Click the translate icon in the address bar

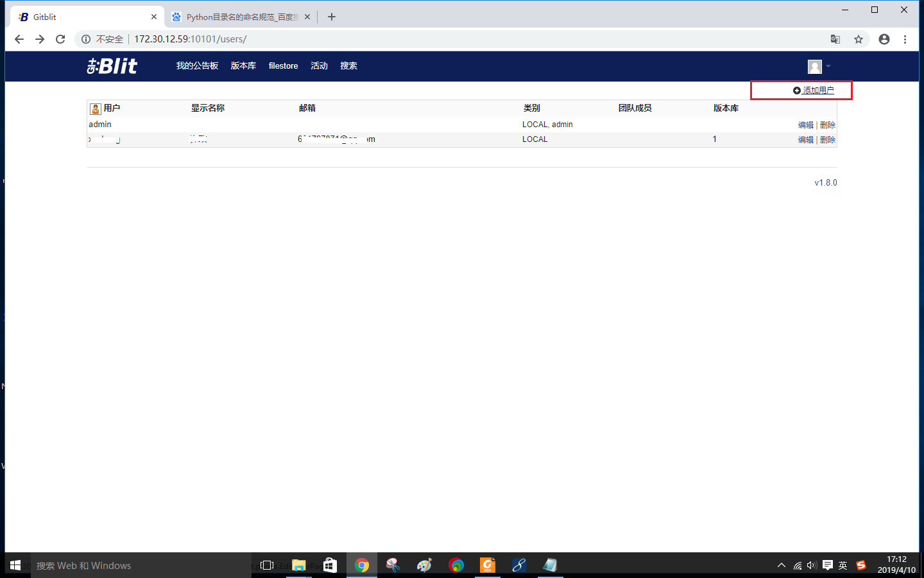click(835, 39)
